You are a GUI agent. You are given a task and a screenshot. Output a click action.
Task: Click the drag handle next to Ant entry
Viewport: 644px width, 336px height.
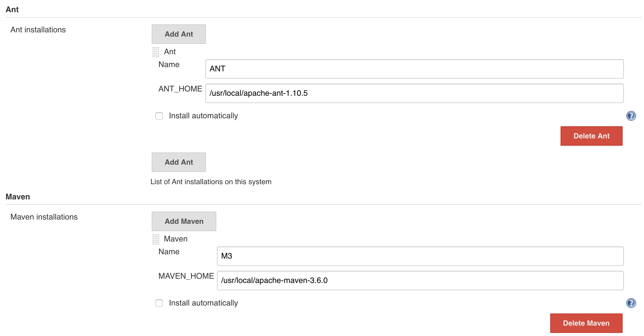coord(156,52)
